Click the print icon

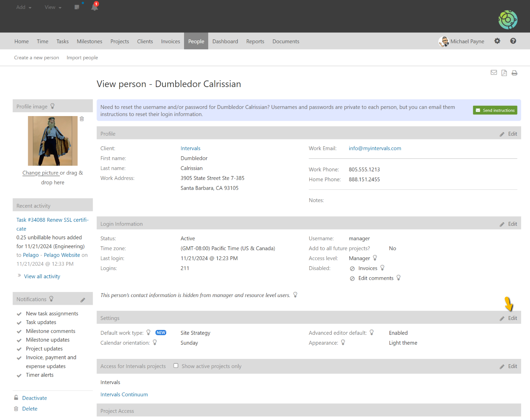514,73
